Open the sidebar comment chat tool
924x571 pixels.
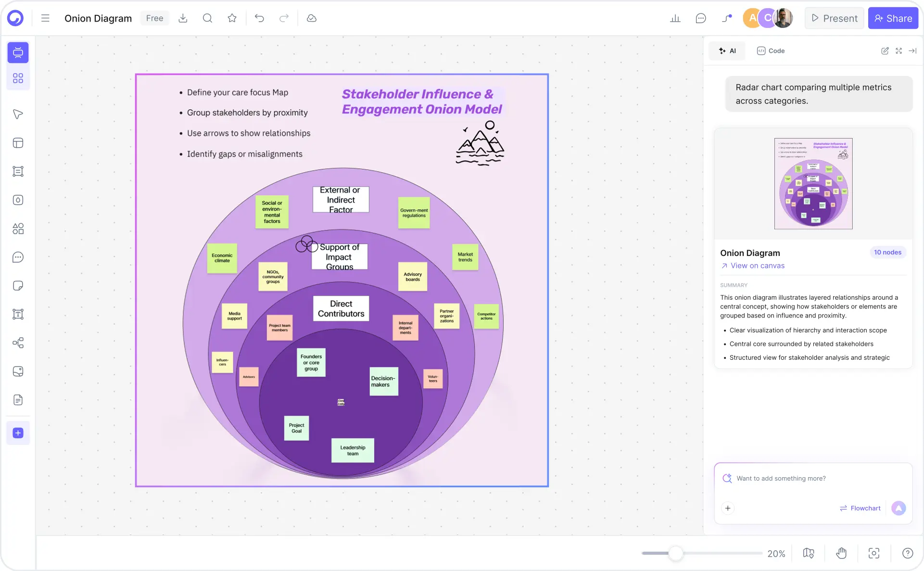[18, 257]
